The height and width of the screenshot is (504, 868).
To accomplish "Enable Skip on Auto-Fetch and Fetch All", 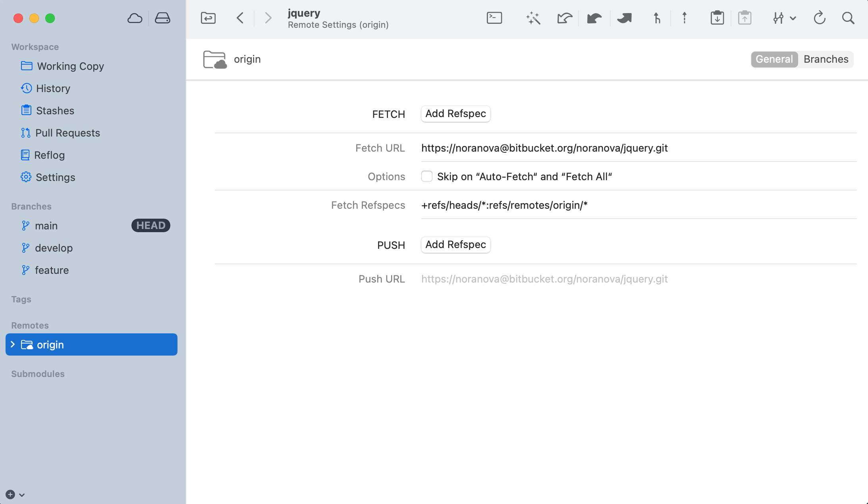I will 426,176.
